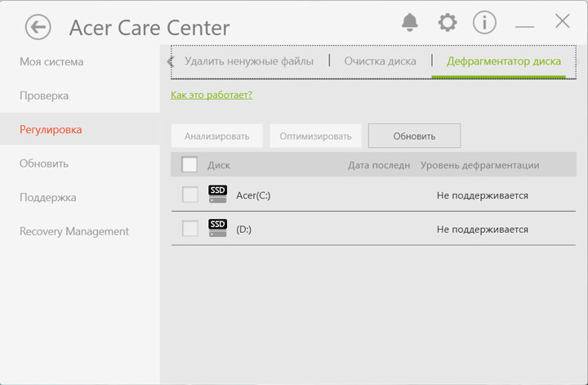588x385 pixels.
Task: Select the (D:) drive name
Action: pos(243,229)
